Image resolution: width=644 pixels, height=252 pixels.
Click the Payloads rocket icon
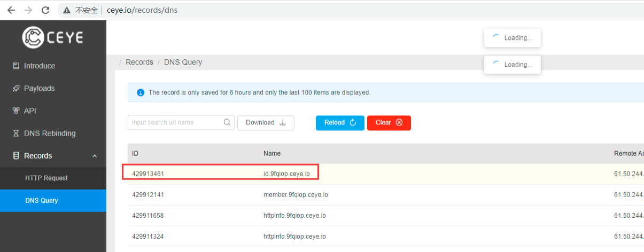tap(16, 89)
